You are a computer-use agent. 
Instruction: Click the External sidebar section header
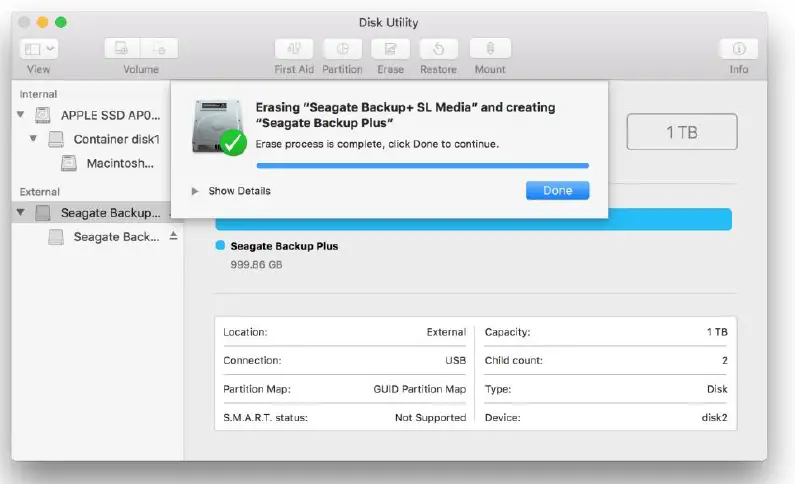[x=40, y=192]
